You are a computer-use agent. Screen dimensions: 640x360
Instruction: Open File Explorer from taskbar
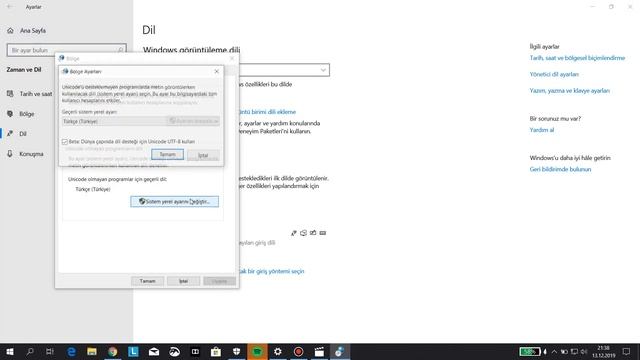(92, 351)
